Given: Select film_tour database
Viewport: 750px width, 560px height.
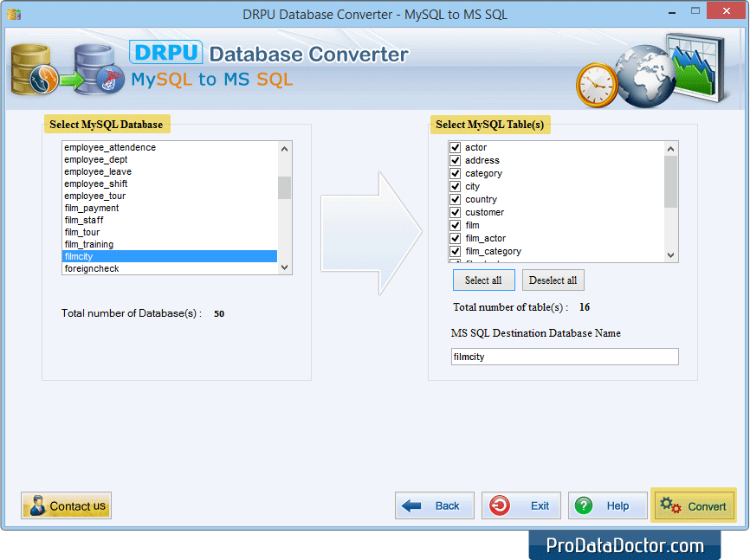Looking at the screenshot, I should 170,233.
